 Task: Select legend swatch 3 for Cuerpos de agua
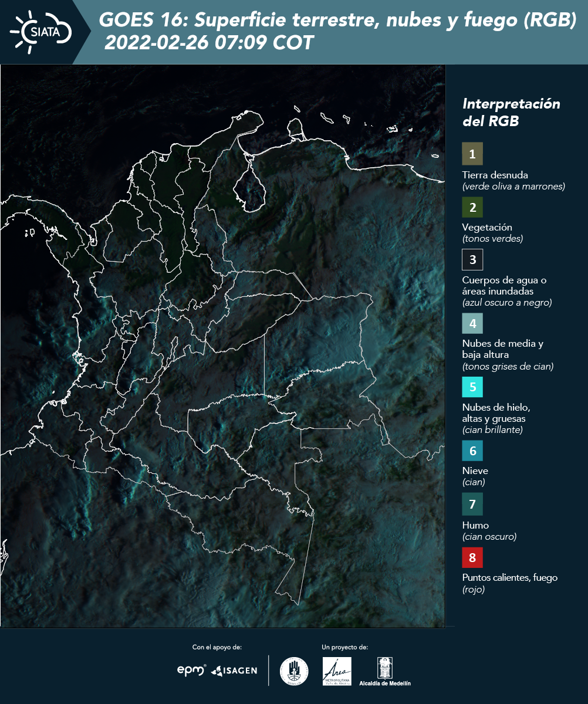[472, 259]
